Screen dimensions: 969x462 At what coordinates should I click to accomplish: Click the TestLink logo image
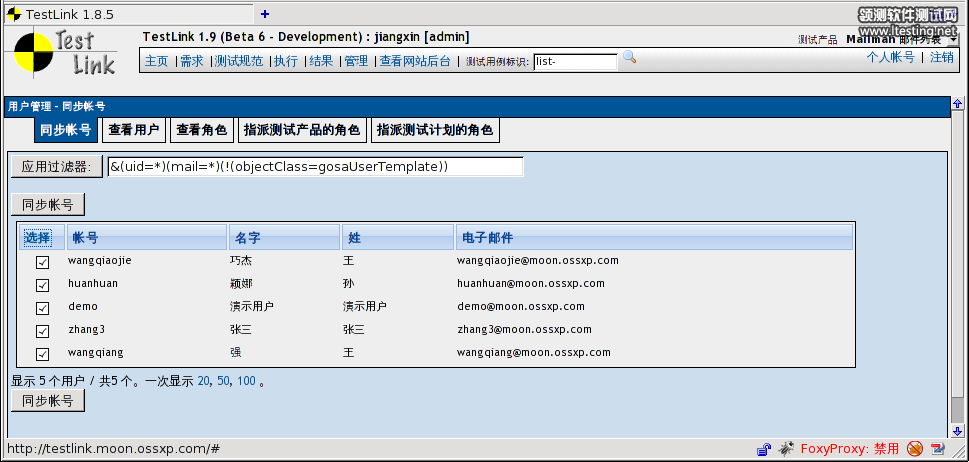tap(66, 53)
